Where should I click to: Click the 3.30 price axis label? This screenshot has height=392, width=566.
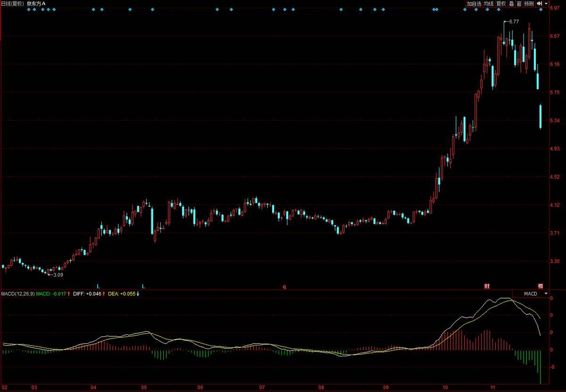point(555,261)
